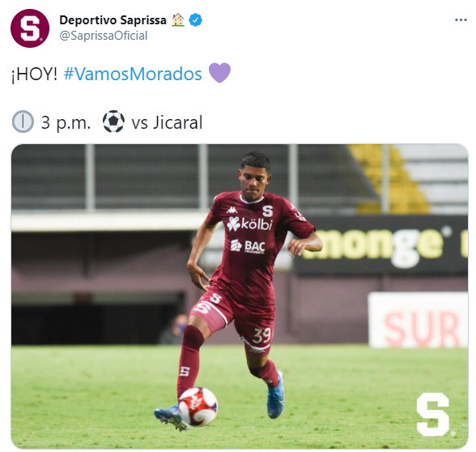Click the SUR advertising board
This screenshot has width=476, height=452.
pos(418,320)
